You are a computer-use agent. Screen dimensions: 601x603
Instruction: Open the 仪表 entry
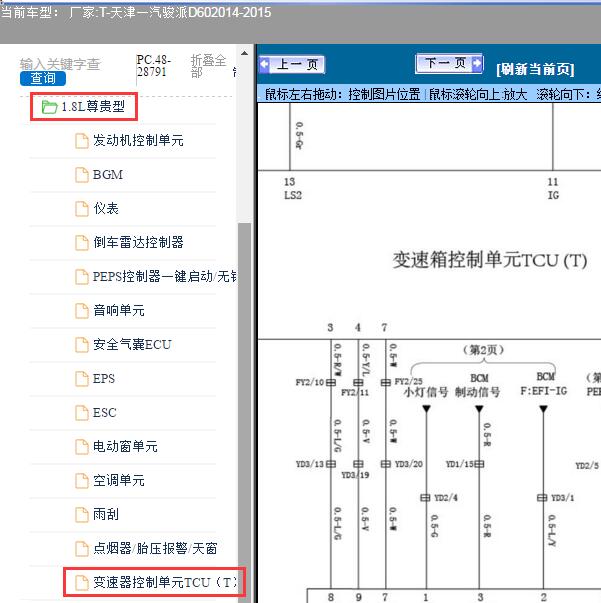point(106,208)
